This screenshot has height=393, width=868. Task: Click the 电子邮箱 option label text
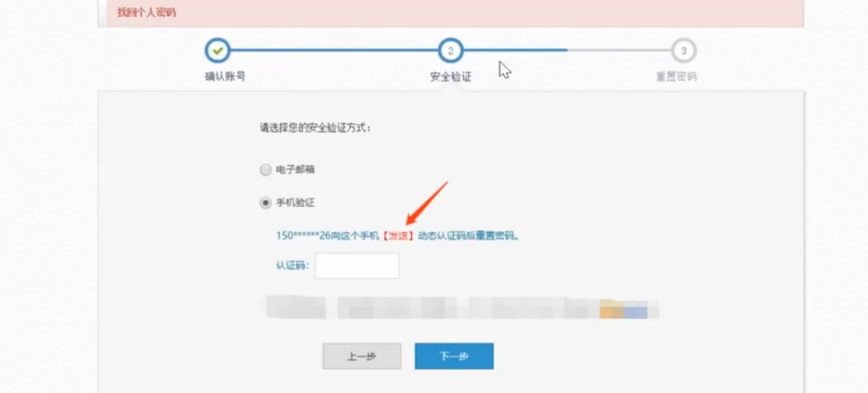295,170
